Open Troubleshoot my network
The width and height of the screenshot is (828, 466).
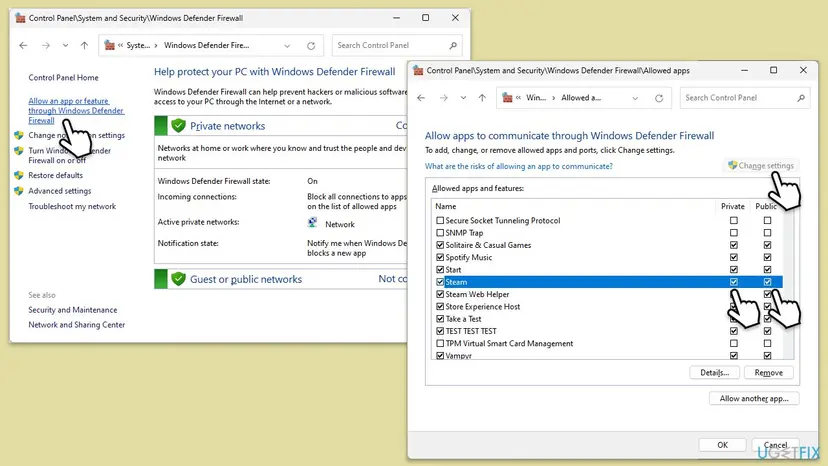click(72, 207)
